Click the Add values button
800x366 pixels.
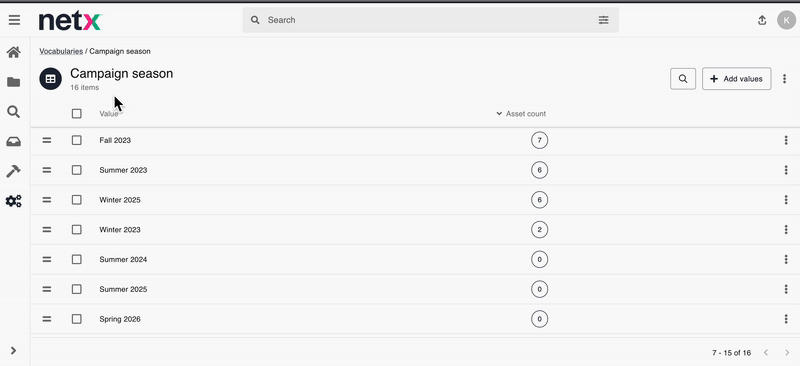click(736, 79)
